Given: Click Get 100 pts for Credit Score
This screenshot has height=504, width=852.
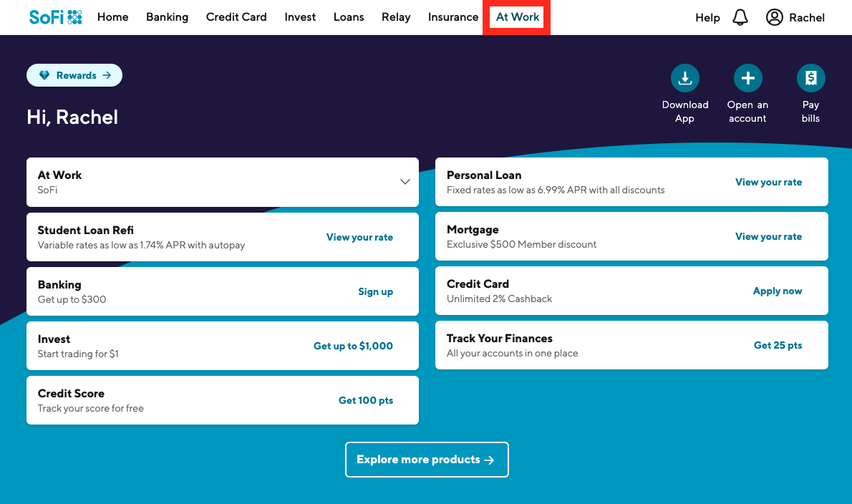Looking at the screenshot, I should tap(365, 400).
